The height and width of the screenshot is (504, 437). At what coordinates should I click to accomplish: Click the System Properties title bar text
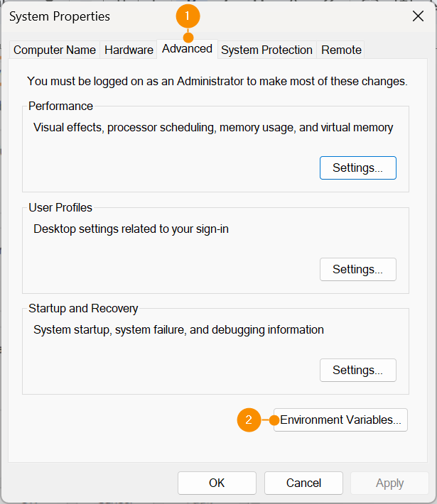pos(60,16)
